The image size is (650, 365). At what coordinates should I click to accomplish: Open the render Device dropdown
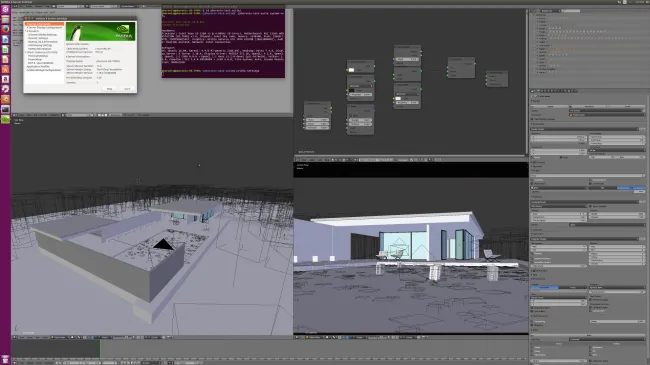pos(607,115)
